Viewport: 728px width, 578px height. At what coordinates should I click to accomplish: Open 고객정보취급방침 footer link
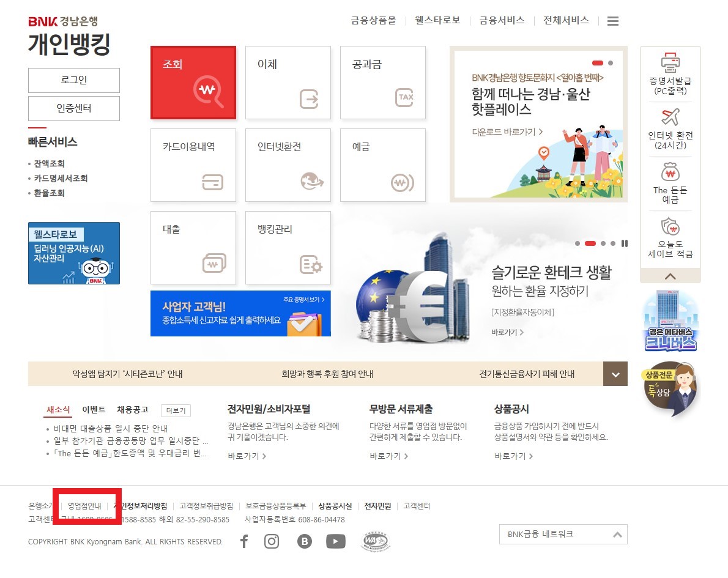click(x=207, y=506)
